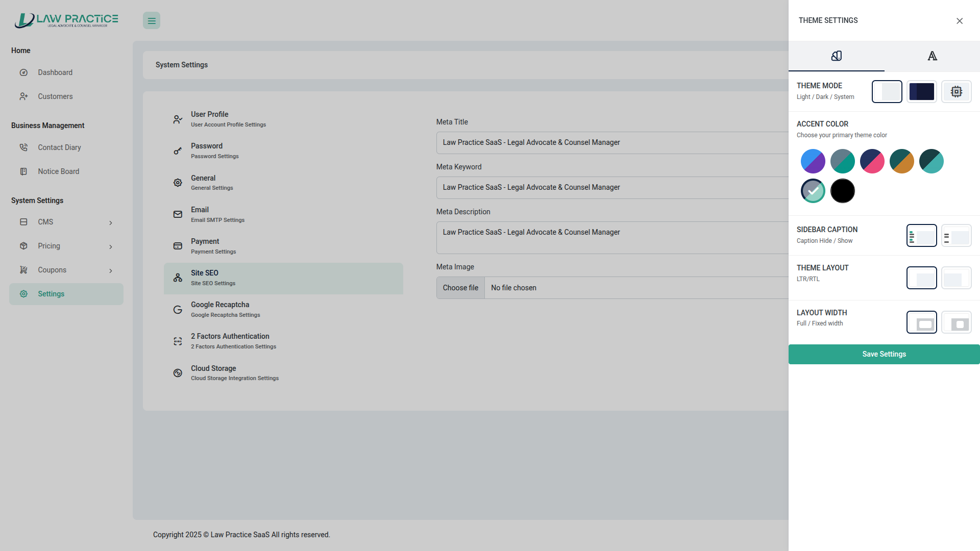
Task: Click Choose file for Meta Image
Action: tap(460, 288)
